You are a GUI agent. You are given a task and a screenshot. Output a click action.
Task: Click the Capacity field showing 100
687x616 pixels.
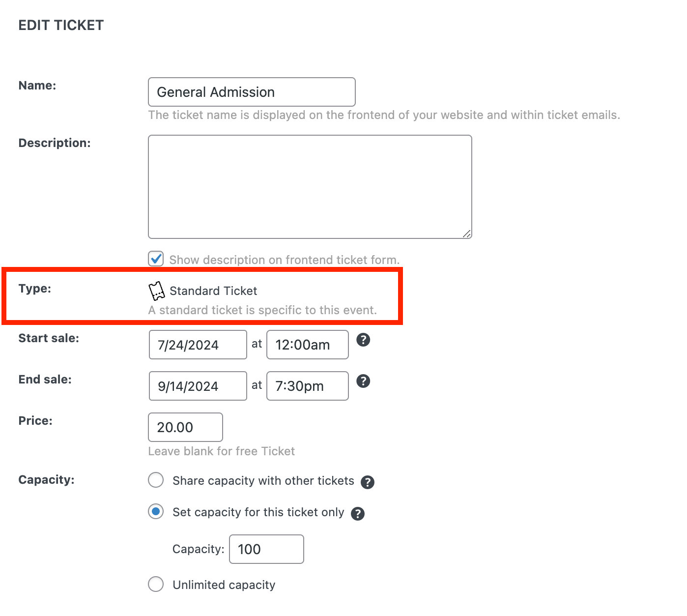click(266, 549)
